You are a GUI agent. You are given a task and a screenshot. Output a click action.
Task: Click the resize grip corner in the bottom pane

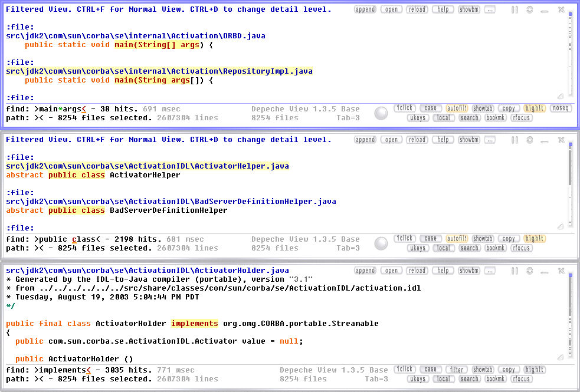pos(560,357)
